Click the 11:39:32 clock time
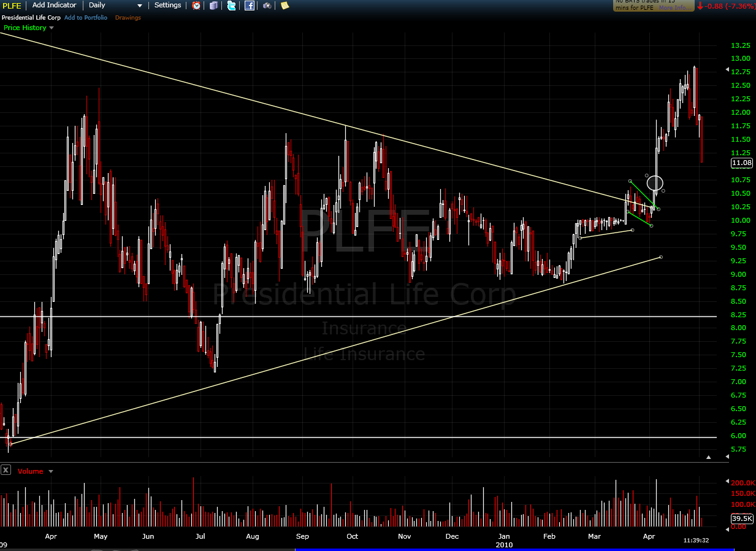 696,541
